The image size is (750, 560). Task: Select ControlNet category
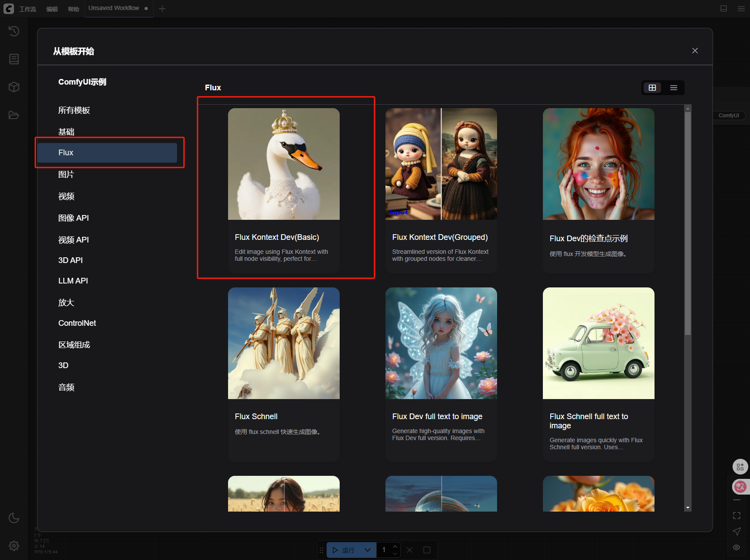click(x=107, y=323)
